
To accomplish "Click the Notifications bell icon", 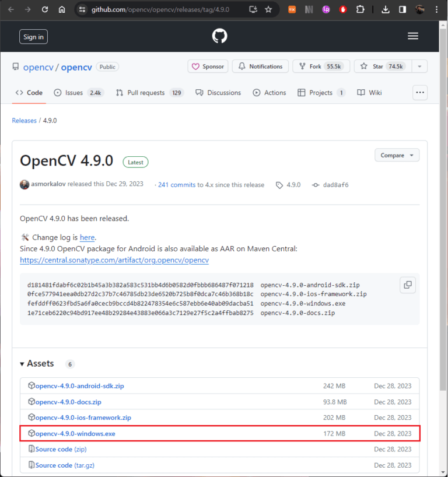I will click(x=242, y=66).
